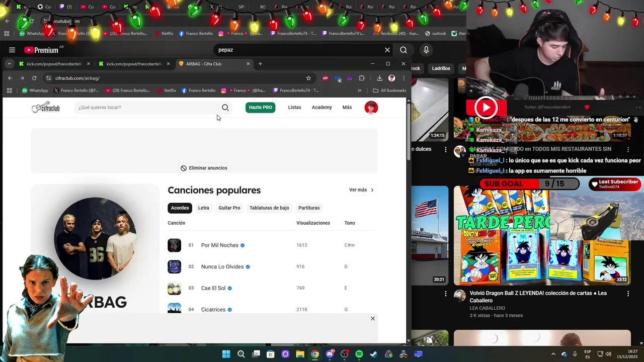The height and width of the screenshot is (362, 644).
Task: Select the Acordes filter
Action: pyautogui.click(x=180, y=208)
